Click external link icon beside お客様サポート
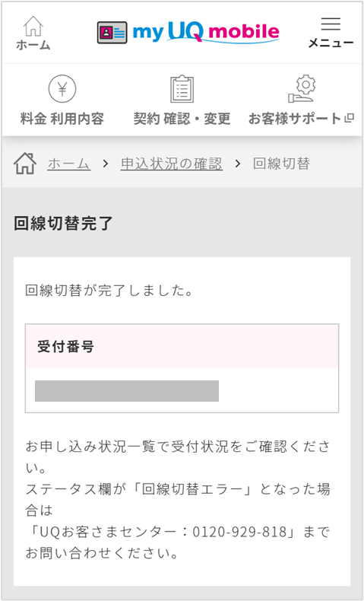This screenshot has height=601, width=364. pyautogui.click(x=349, y=119)
